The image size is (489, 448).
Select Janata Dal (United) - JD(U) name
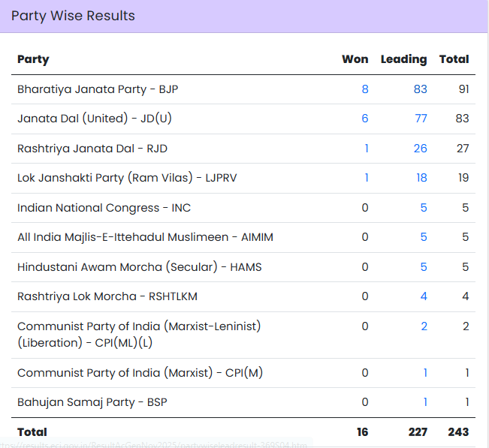click(x=95, y=119)
